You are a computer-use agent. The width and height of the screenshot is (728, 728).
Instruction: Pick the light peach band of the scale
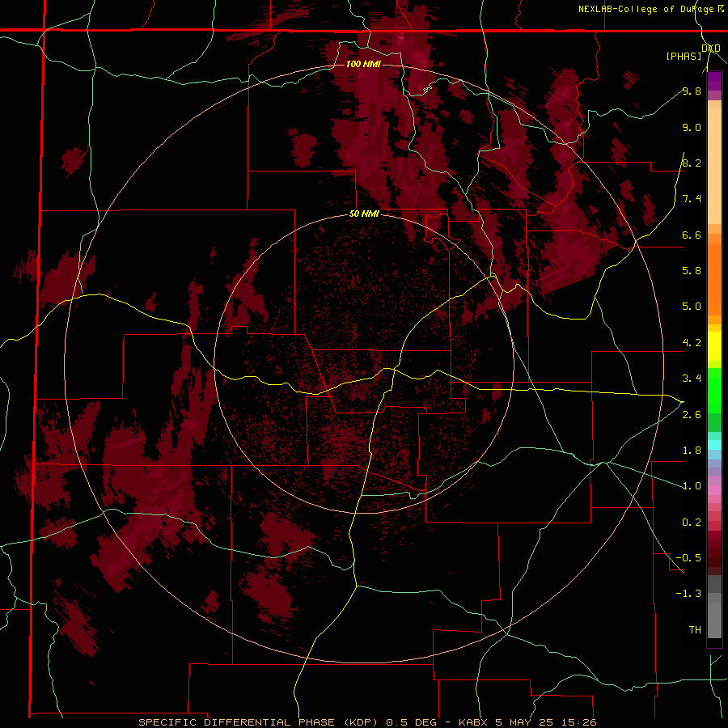(714, 166)
